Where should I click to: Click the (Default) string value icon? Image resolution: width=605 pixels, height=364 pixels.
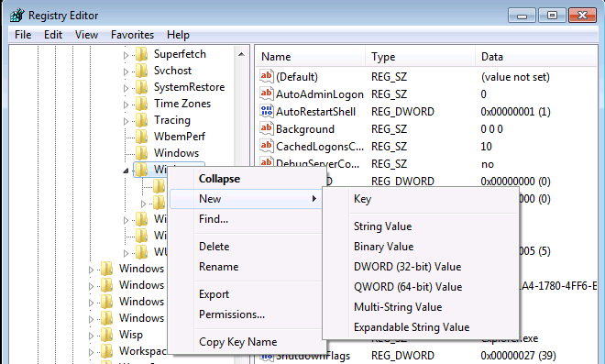(266, 76)
